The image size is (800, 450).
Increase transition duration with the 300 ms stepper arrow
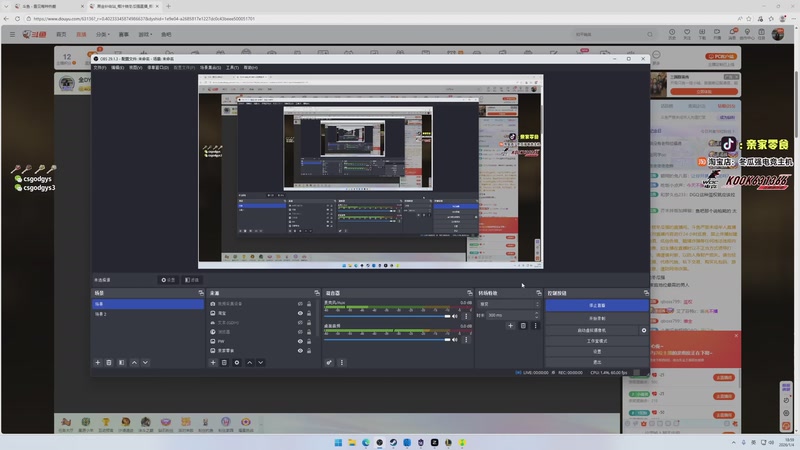pyautogui.click(x=537, y=313)
